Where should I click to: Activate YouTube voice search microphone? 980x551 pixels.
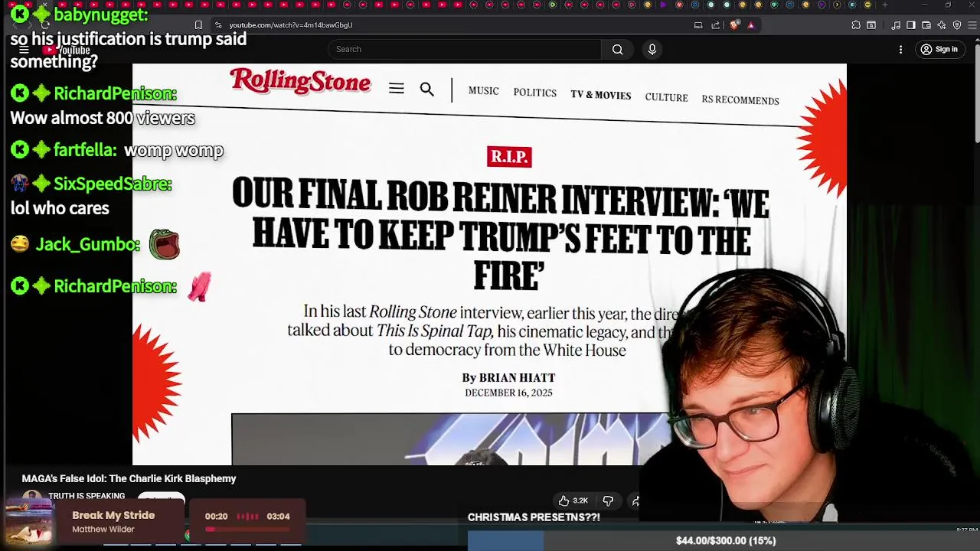[x=652, y=49]
